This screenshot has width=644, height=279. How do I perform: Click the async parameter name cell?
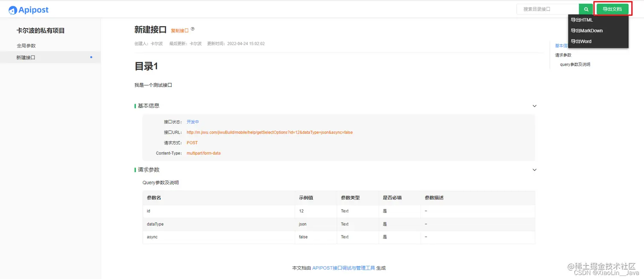pos(218,237)
